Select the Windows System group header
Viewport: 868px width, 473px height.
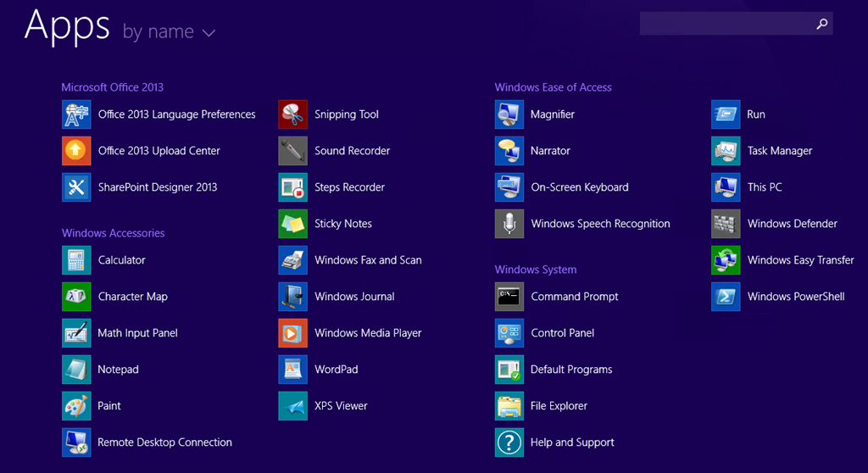[x=536, y=270]
